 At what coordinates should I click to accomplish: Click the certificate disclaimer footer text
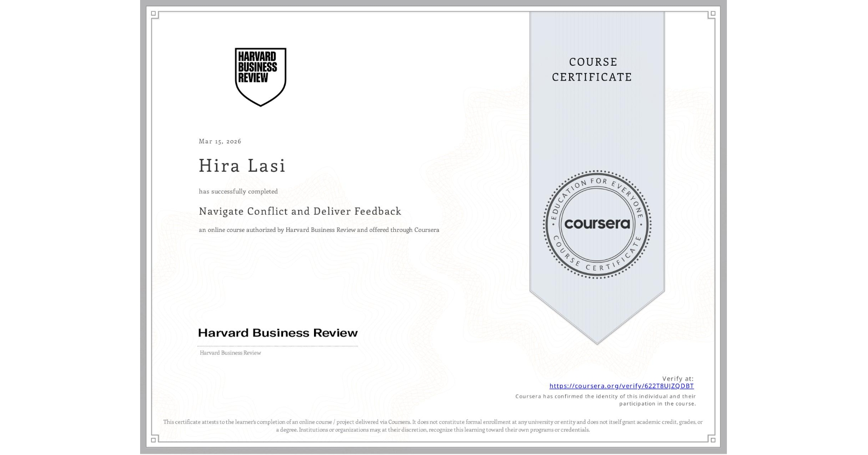433,426
